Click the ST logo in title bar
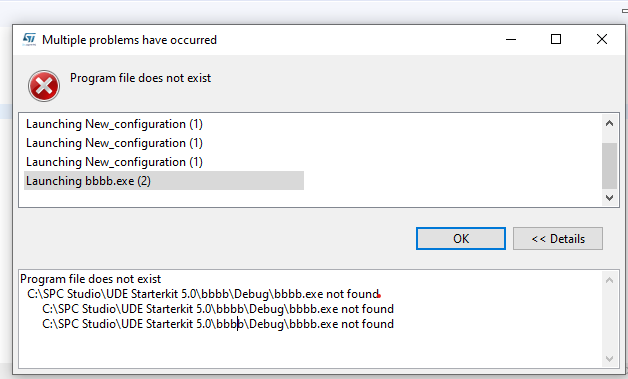This screenshot has height=379, width=628. click(29, 39)
